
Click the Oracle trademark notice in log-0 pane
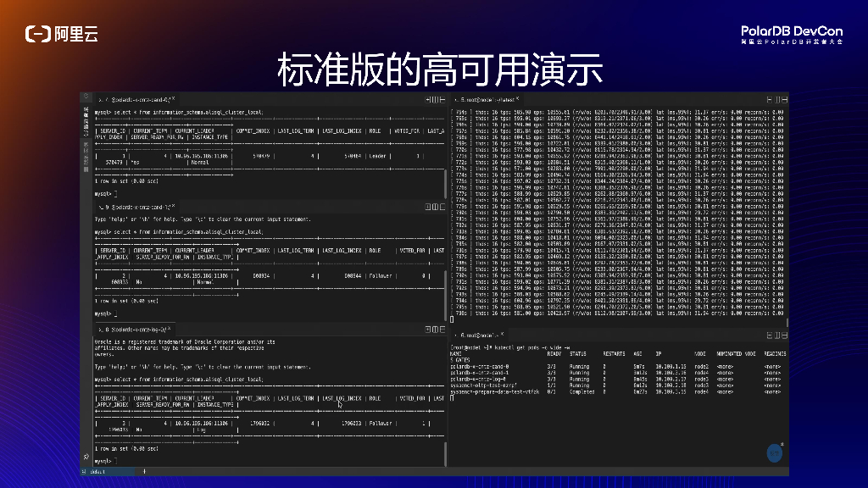point(184,348)
